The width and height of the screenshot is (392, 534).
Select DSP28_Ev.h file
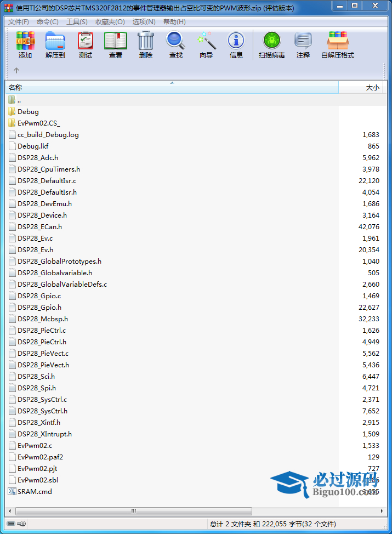click(x=36, y=249)
